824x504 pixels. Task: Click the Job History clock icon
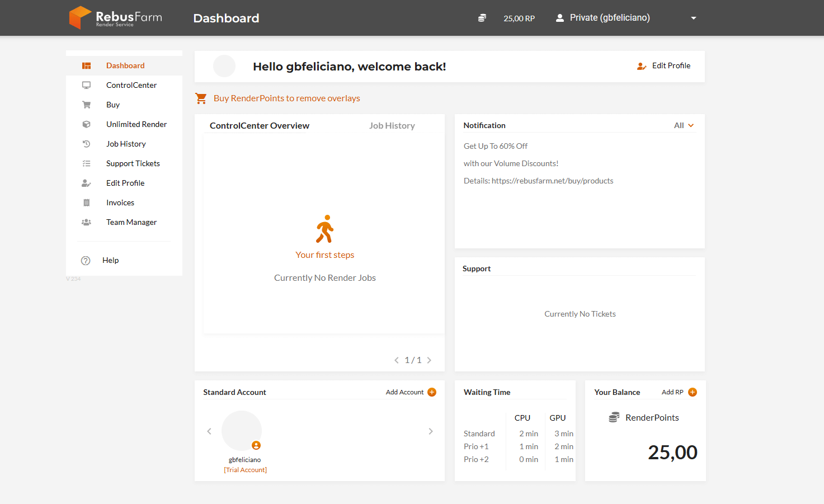(86, 144)
